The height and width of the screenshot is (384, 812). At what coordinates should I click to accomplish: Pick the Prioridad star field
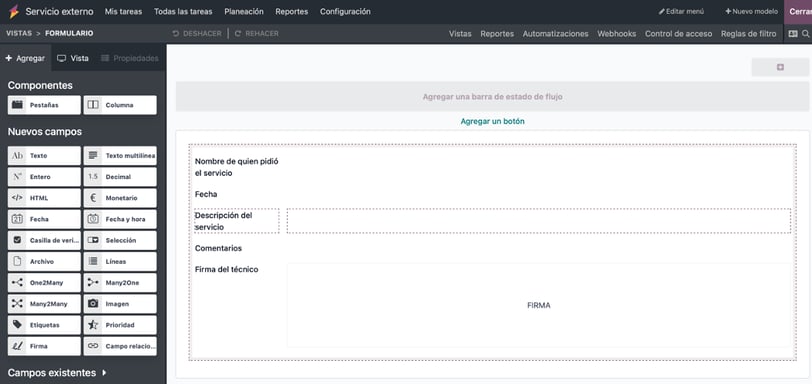point(120,325)
